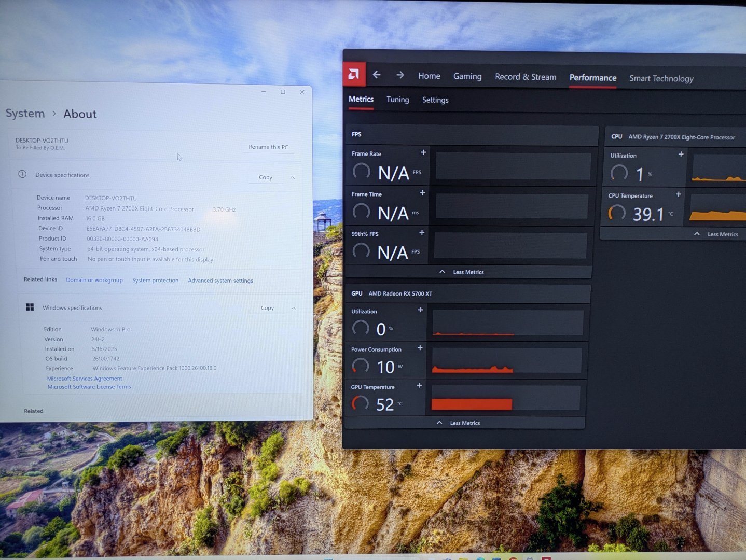Go to System in the breadcrumb
Image resolution: width=746 pixels, height=560 pixels.
pos(25,113)
